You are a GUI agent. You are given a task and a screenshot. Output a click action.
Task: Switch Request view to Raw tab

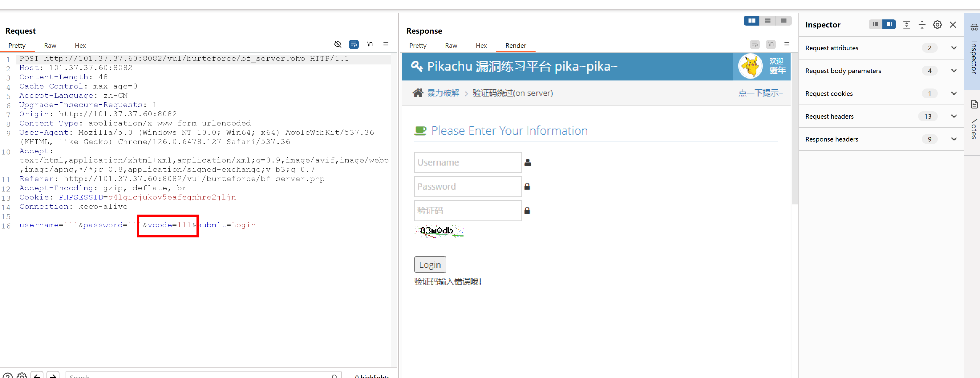click(50, 45)
